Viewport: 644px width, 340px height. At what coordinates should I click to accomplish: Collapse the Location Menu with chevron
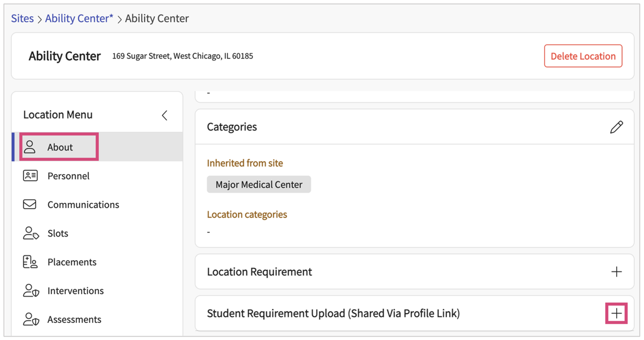coord(165,115)
